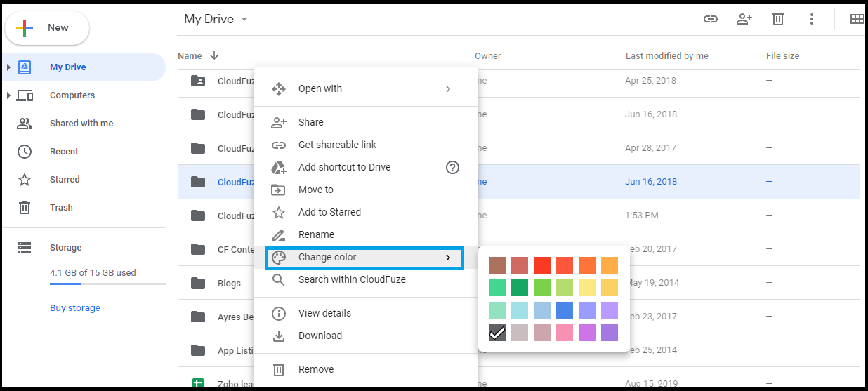The width and height of the screenshot is (868, 391).
Task: Pick the pale yellow color swatch
Action: click(587, 288)
